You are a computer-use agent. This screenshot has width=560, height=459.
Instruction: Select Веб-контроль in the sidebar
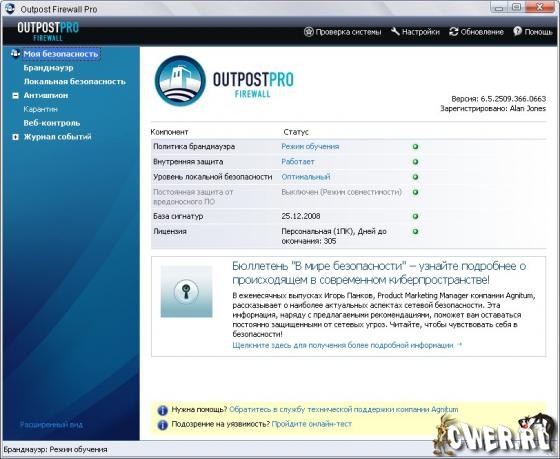click(x=52, y=123)
